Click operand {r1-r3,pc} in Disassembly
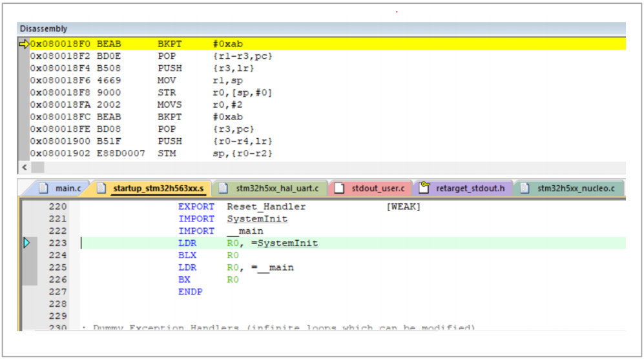644x359 pixels. pyautogui.click(x=243, y=56)
